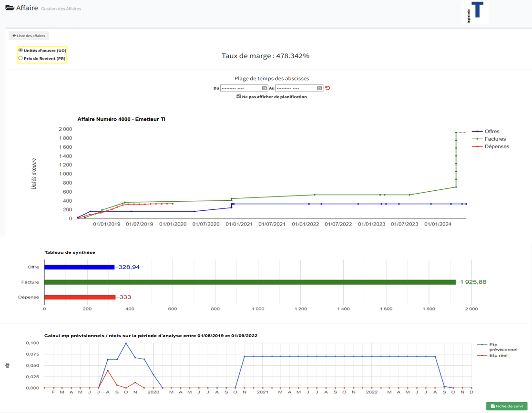Open calendar picker of the 'Du' date field

264,88
